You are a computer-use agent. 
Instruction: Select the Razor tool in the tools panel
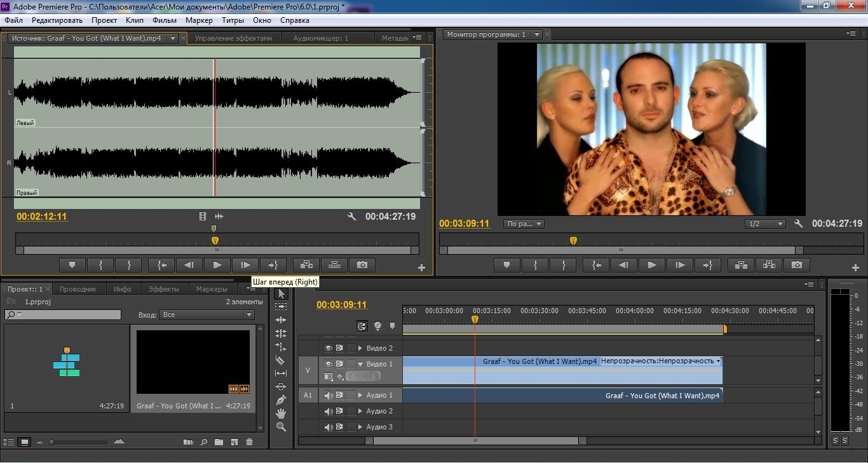[x=281, y=360]
